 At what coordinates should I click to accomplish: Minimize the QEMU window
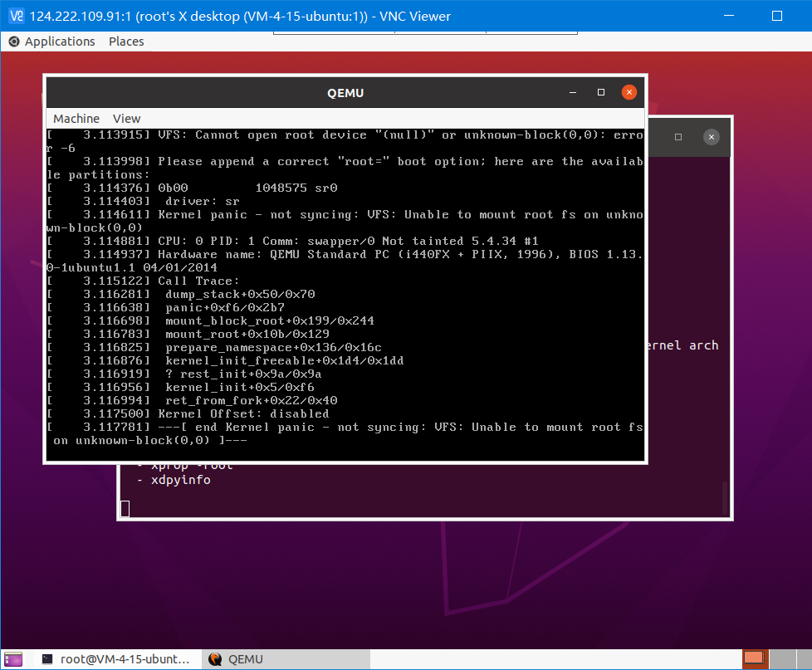tap(573, 93)
